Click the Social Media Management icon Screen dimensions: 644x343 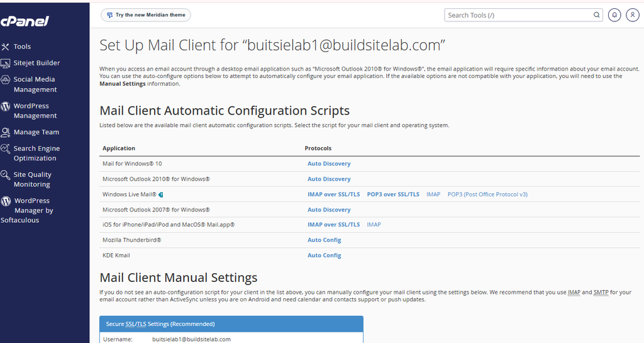(5, 80)
